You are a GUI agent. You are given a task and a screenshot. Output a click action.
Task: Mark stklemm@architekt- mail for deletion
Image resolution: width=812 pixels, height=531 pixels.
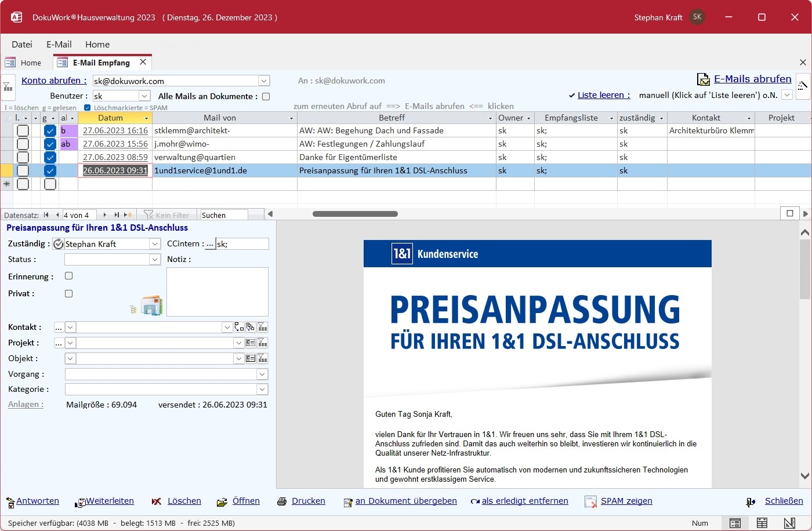[x=23, y=130]
